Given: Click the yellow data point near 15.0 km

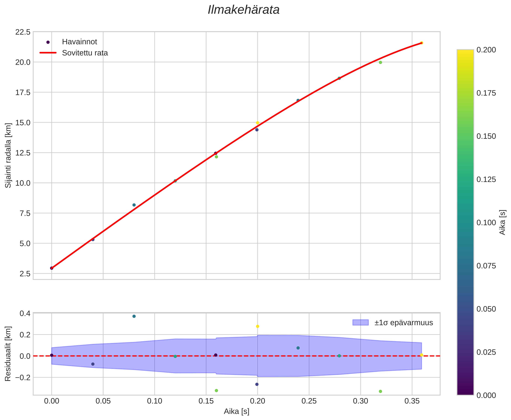Looking at the screenshot, I should [257, 123].
